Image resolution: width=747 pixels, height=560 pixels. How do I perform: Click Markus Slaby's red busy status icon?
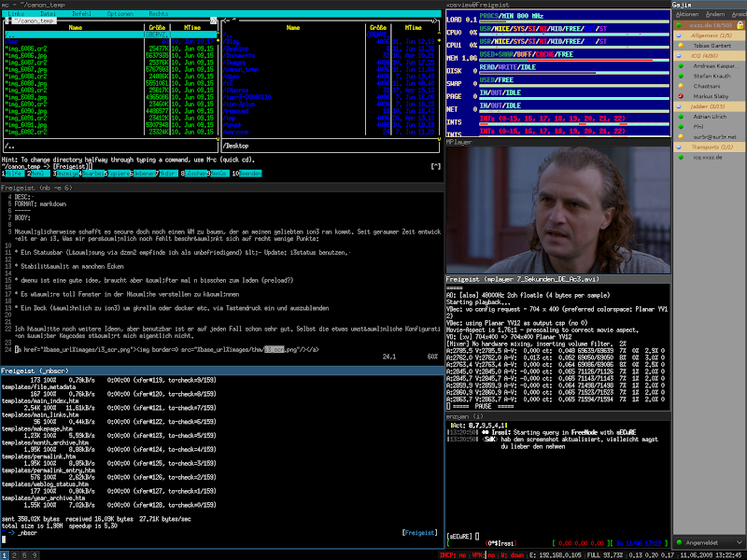[681, 96]
